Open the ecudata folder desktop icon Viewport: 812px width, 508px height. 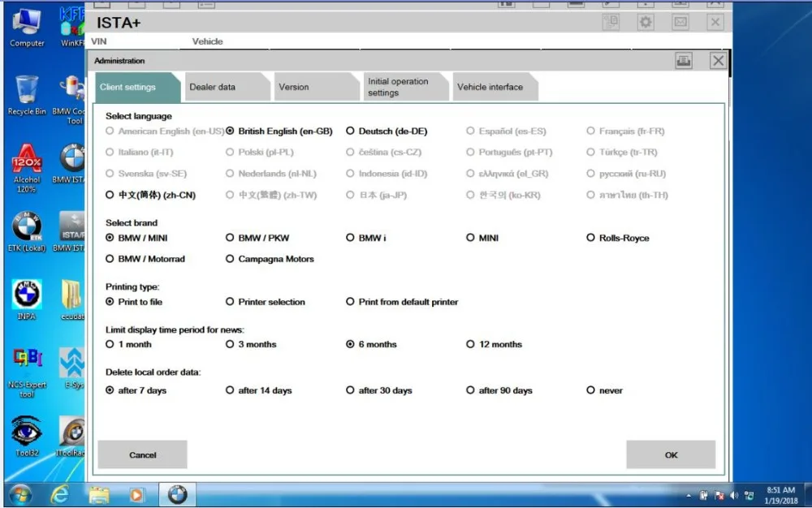pyautogui.click(x=72, y=300)
